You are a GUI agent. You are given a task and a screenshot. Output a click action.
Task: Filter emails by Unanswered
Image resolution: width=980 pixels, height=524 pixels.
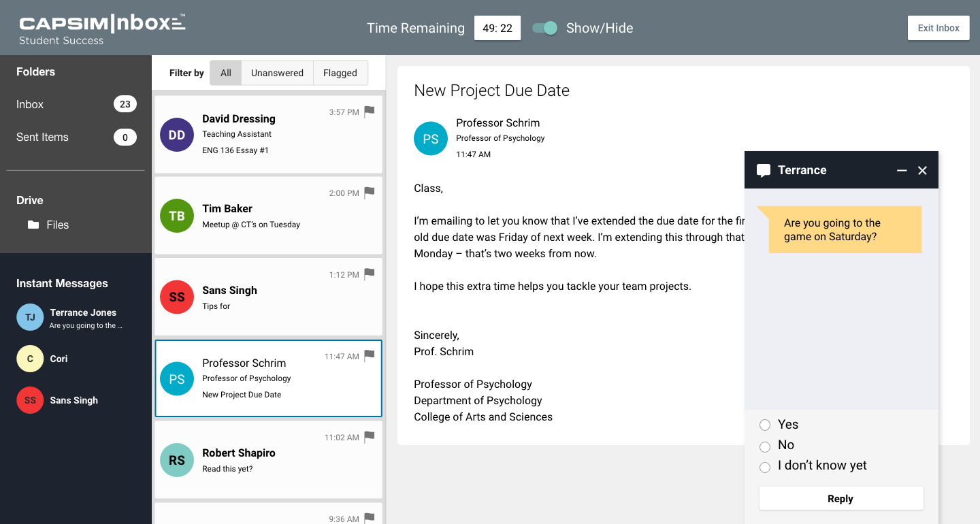click(277, 73)
